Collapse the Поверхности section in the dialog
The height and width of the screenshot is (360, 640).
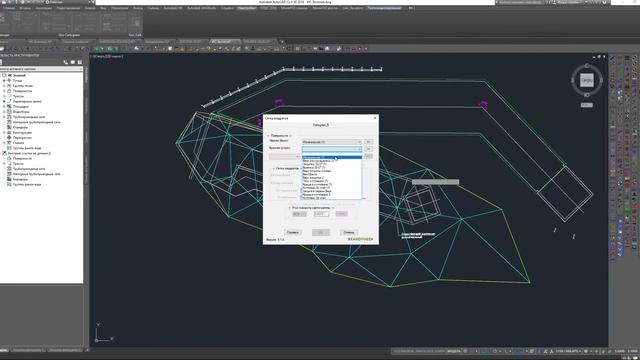click(x=268, y=135)
